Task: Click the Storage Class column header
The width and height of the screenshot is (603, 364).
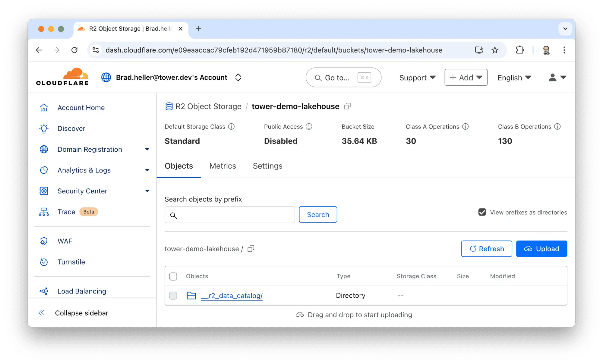Action: pyautogui.click(x=416, y=276)
